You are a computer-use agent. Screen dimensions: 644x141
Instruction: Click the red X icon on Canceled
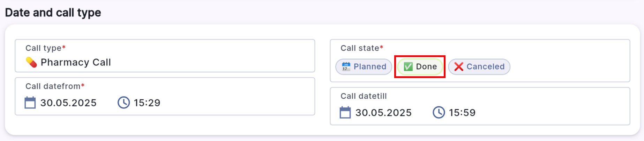coord(459,66)
